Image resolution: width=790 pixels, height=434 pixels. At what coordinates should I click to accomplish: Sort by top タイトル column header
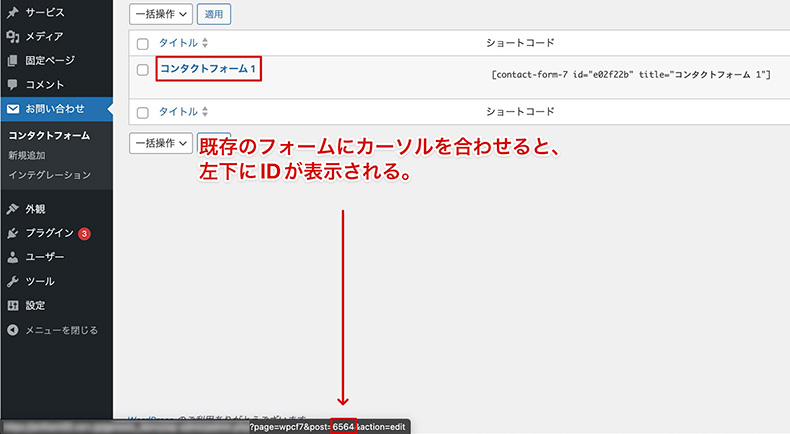point(178,43)
